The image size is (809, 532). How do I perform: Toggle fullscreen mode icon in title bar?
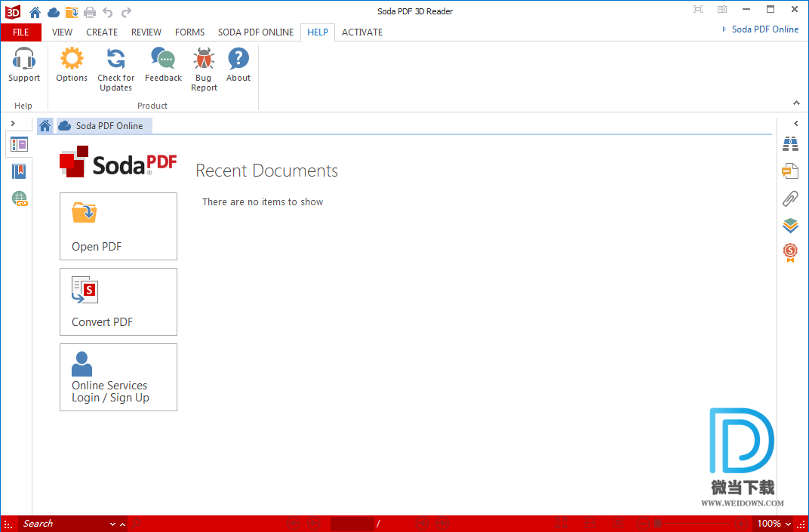[x=697, y=9]
